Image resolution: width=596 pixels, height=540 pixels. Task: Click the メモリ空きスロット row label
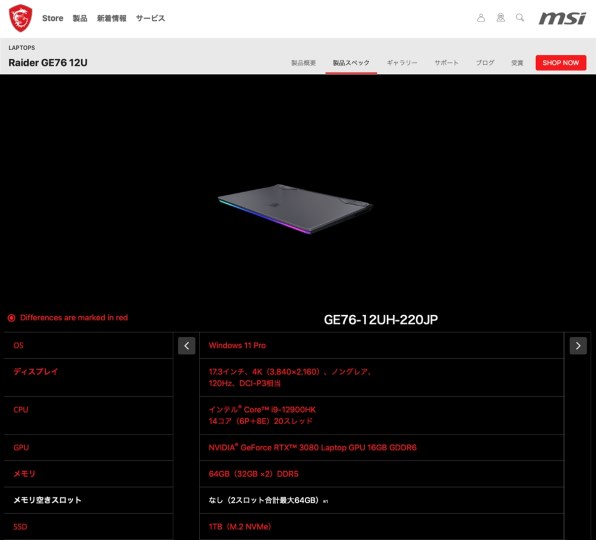[x=48, y=500]
